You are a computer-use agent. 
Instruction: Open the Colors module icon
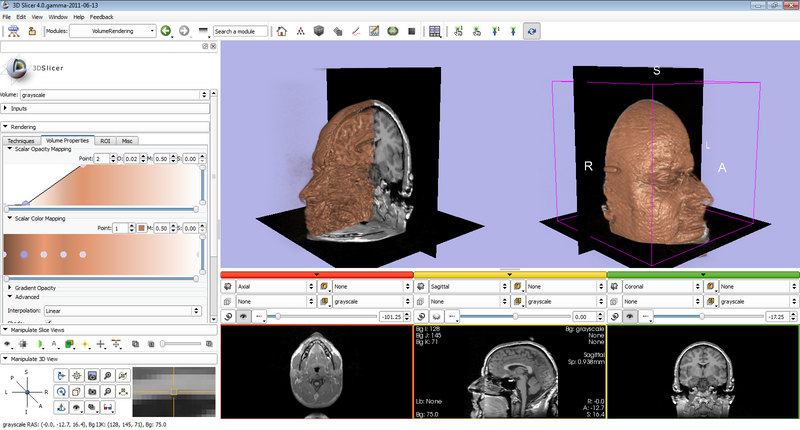tap(411, 31)
